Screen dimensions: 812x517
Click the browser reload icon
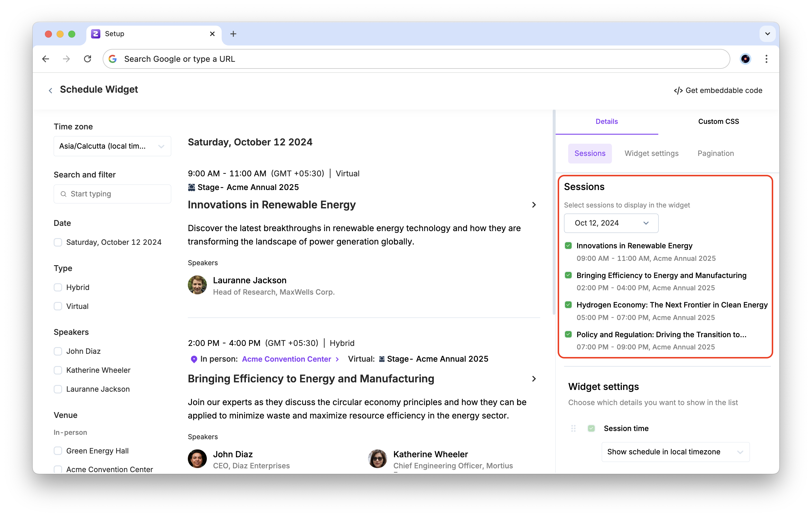coord(88,59)
